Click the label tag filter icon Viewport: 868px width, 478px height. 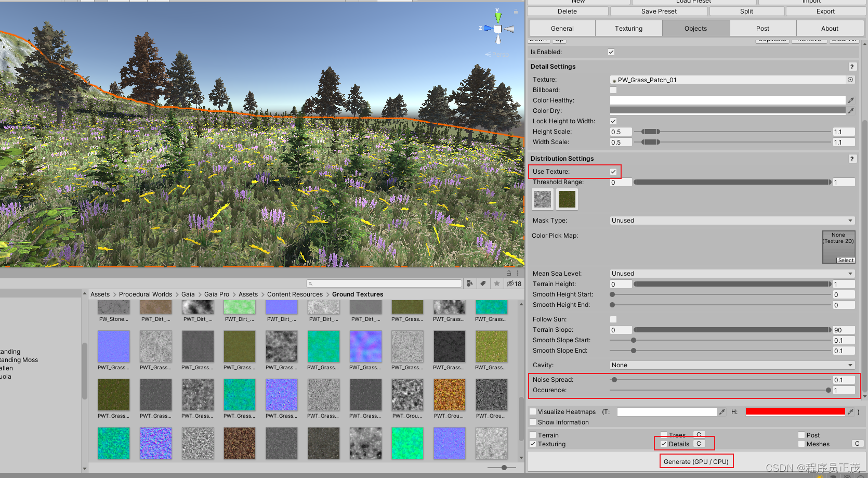click(x=483, y=283)
